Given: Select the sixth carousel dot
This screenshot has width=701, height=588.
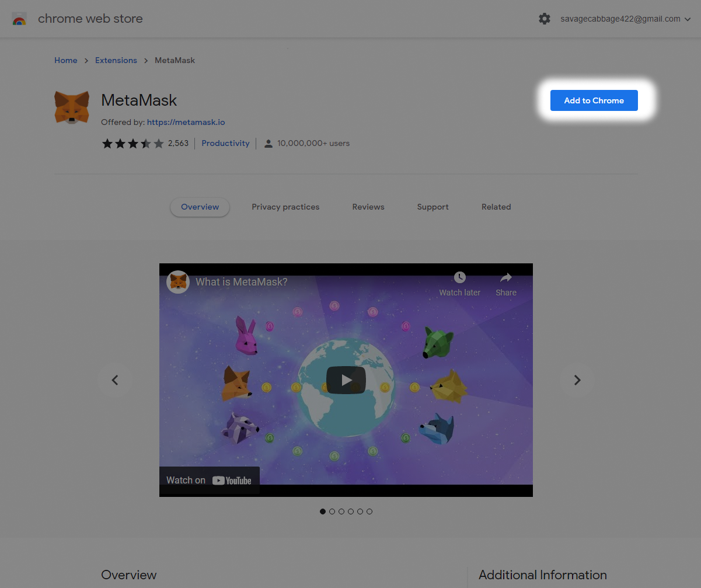Looking at the screenshot, I should tap(369, 512).
